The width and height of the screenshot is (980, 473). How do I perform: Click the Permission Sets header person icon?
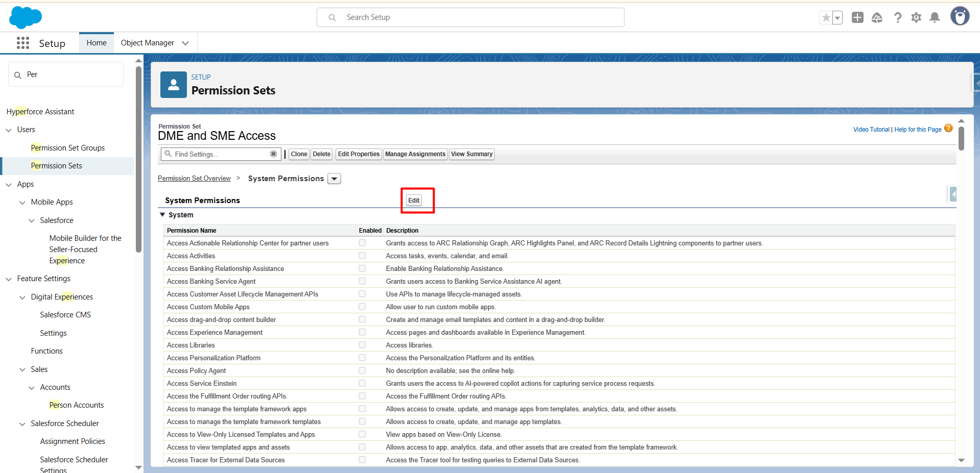174,85
